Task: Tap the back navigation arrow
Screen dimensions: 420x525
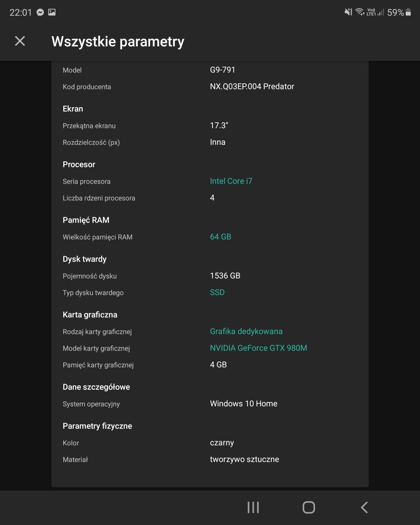Action: tap(364, 507)
